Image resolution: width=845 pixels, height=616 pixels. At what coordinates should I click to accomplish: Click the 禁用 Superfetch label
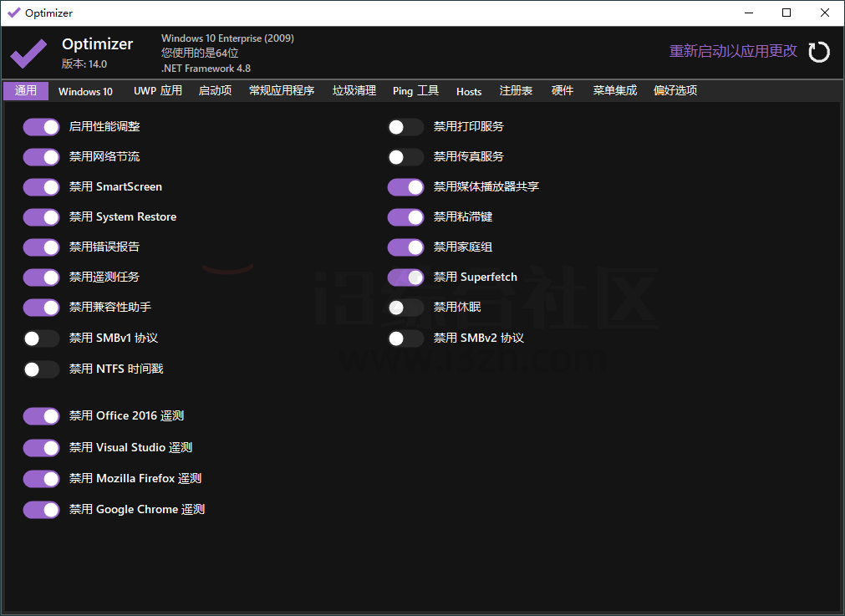coord(475,277)
